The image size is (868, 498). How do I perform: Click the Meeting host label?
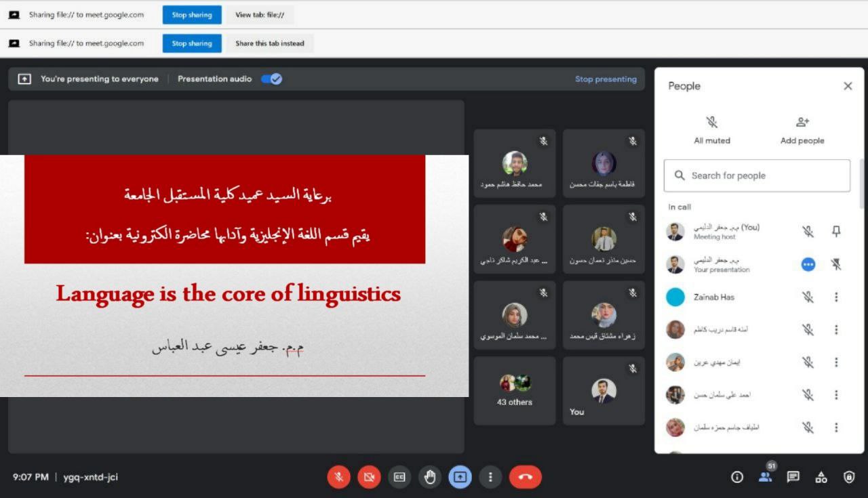tap(715, 237)
